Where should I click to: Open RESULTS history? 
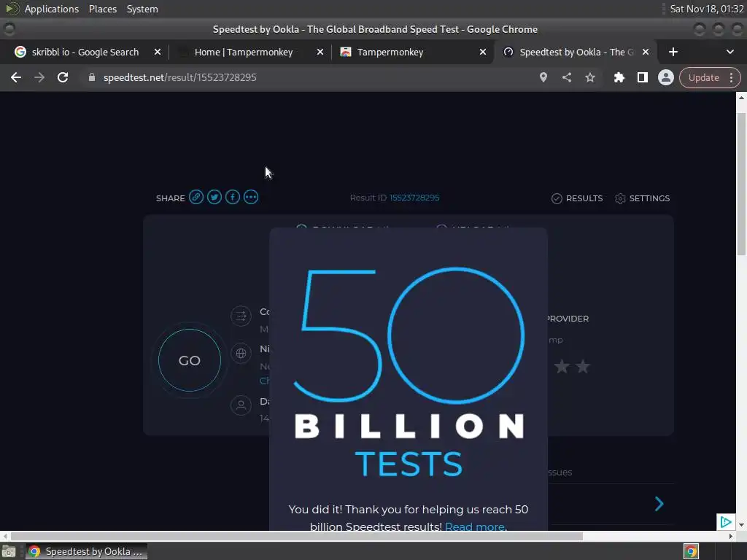(577, 198)
